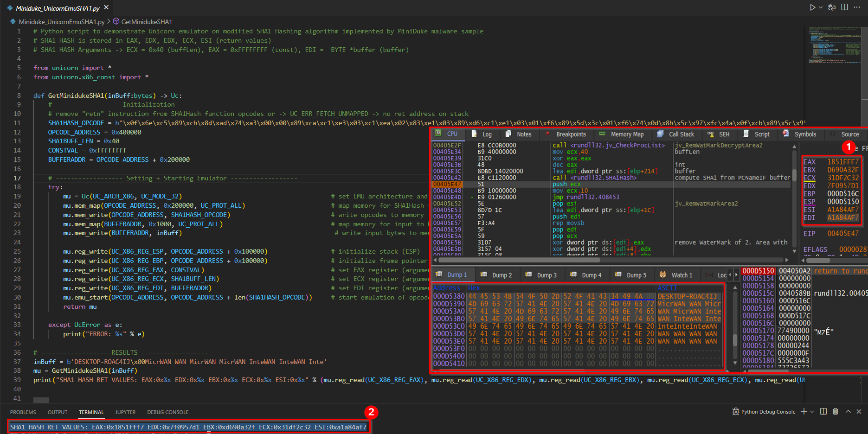Maximize the panel with the up chevron
868x434 pixels.
point(848,412)
